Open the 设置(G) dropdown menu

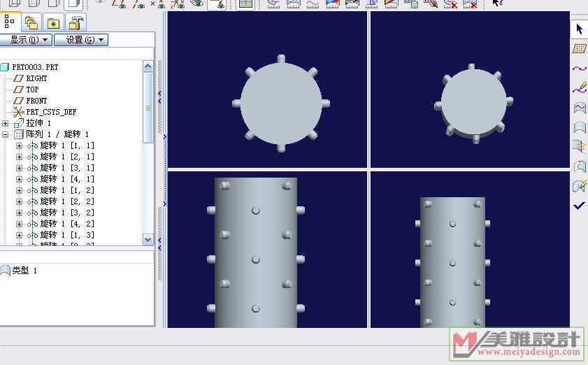[80, 40]
